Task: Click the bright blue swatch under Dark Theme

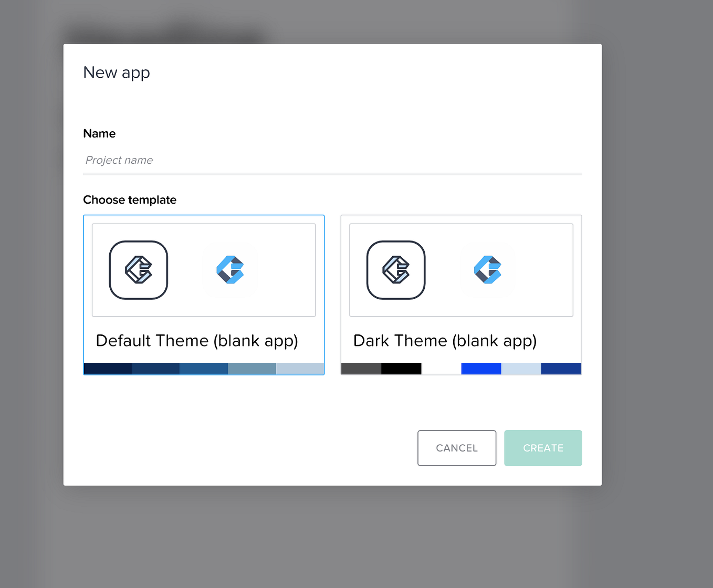Action: [481, 368]
